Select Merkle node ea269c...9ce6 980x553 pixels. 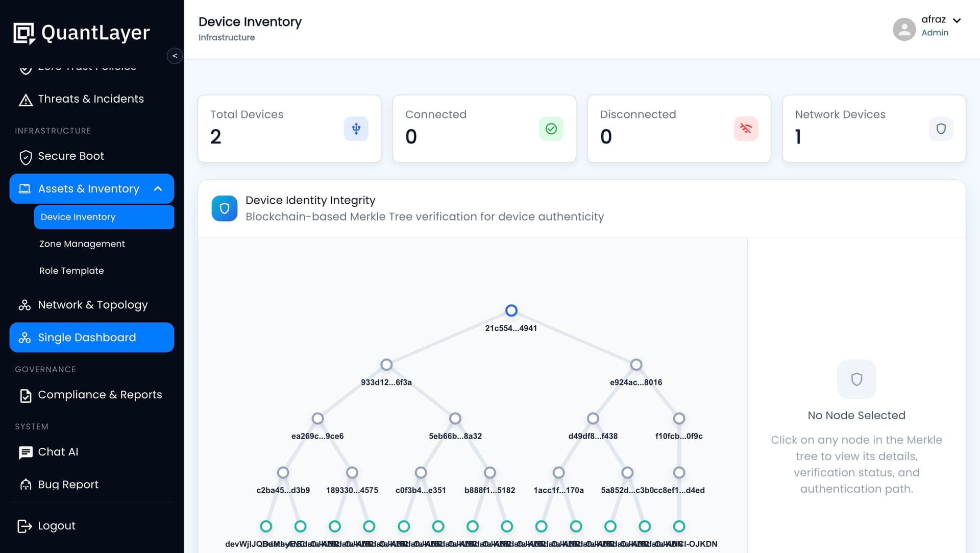317,418
